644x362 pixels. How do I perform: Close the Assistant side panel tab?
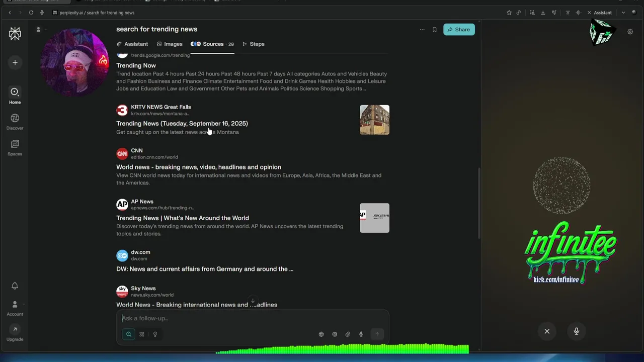[589, 13]
